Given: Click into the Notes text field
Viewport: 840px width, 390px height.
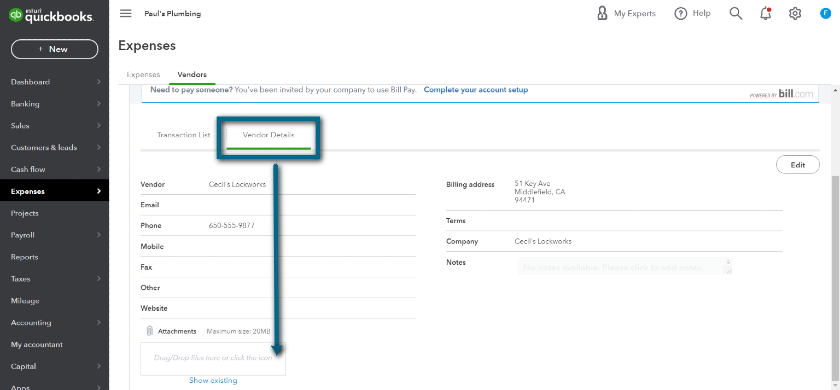Looking at the screenshot, I should tap(625, 267).
